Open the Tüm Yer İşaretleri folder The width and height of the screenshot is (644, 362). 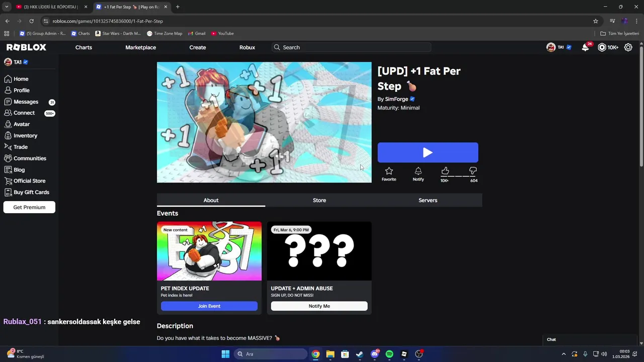619,33
